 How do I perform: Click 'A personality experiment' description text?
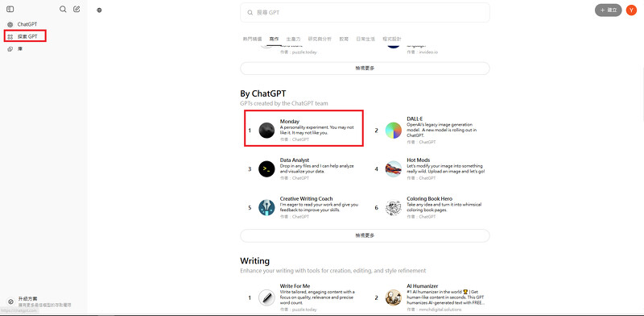click(x=316, y=131)
